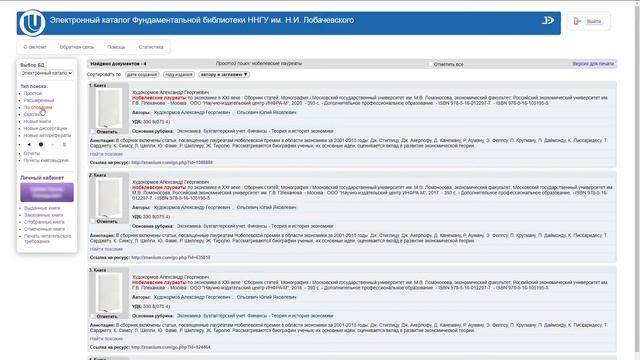Check Отметить for record 1
640x360 pixels.
coord(93,131)
